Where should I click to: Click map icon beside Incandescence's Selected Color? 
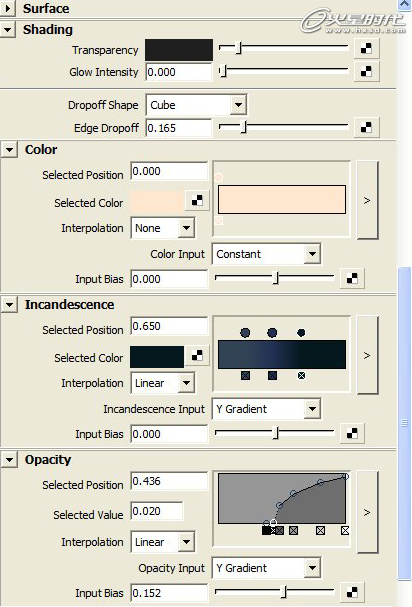197,355
